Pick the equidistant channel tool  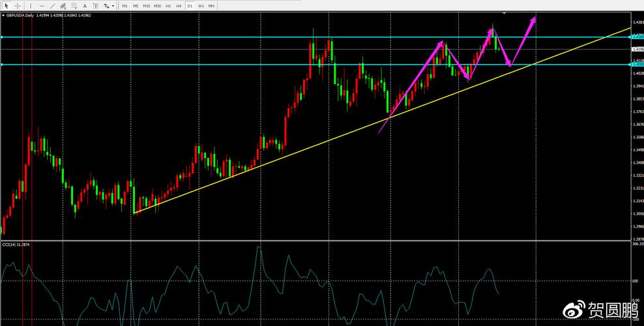(x=63, y=6)
